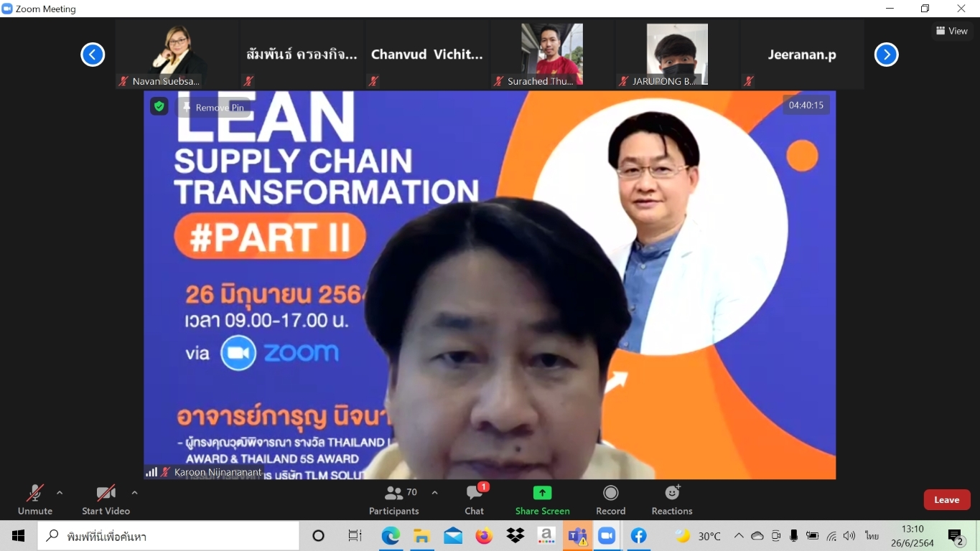Open Firefox from taskbar
Viewport: 980px width, 551px height.
click(484, 536)
